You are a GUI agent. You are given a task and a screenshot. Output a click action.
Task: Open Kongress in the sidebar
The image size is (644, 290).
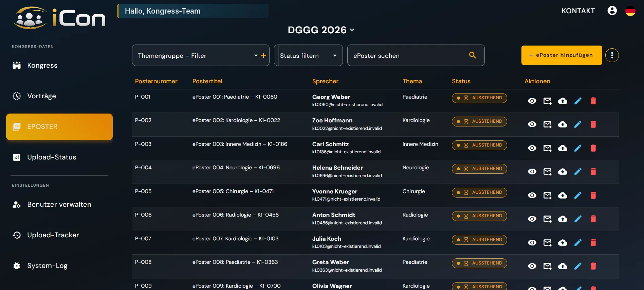click(x=59, y=66)
